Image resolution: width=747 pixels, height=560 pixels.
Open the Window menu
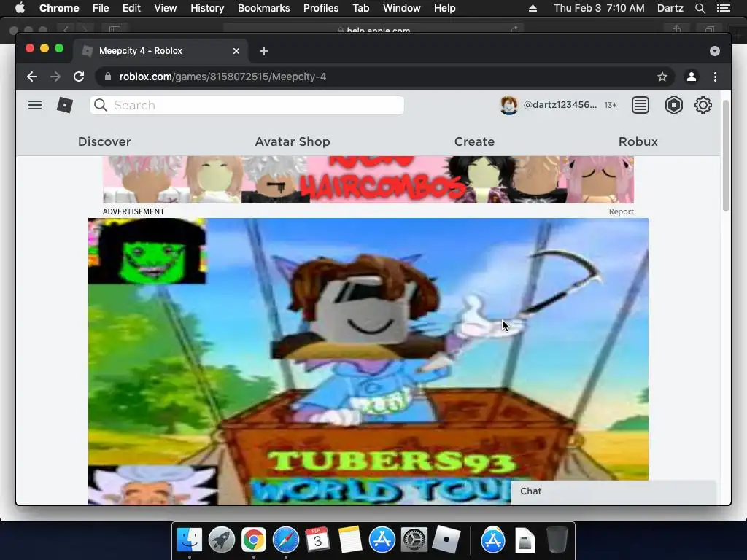click(402, 8)
